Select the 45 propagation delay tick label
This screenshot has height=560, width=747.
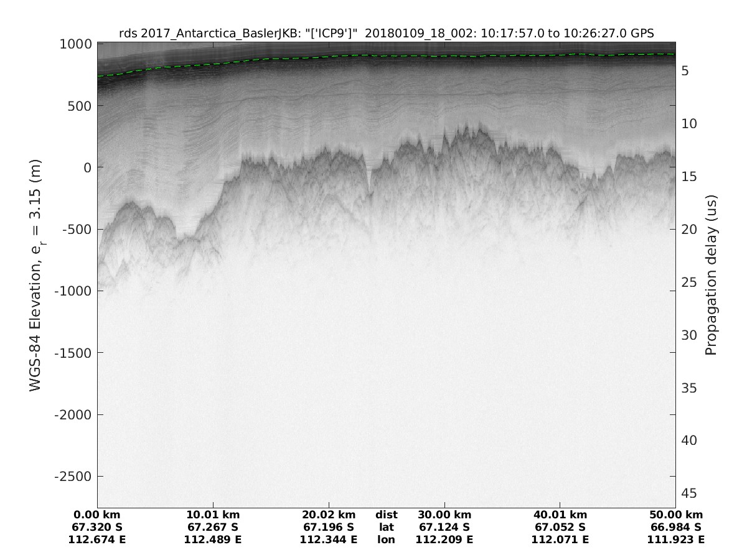click(x=689, y=493)
